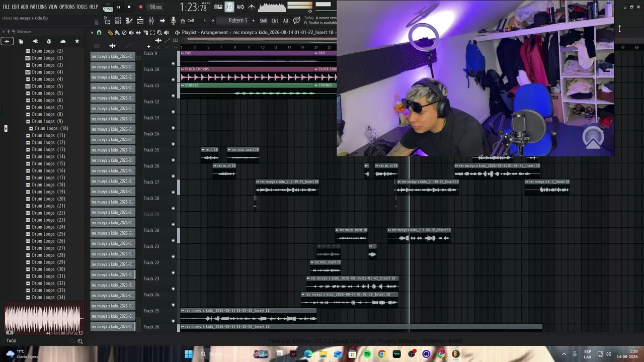Open the ADD menu
The image size is (644, 362).
(x=25, y=7)
